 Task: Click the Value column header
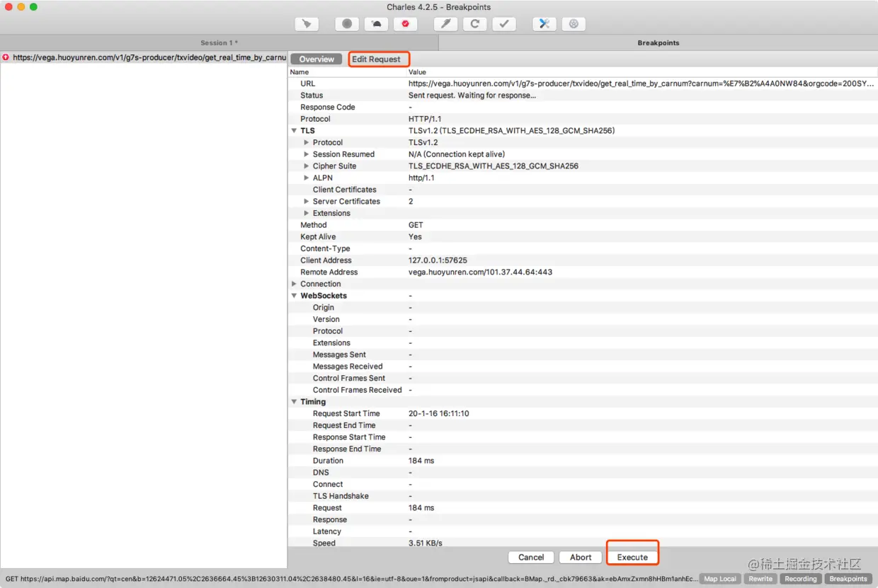click(642, 72)
